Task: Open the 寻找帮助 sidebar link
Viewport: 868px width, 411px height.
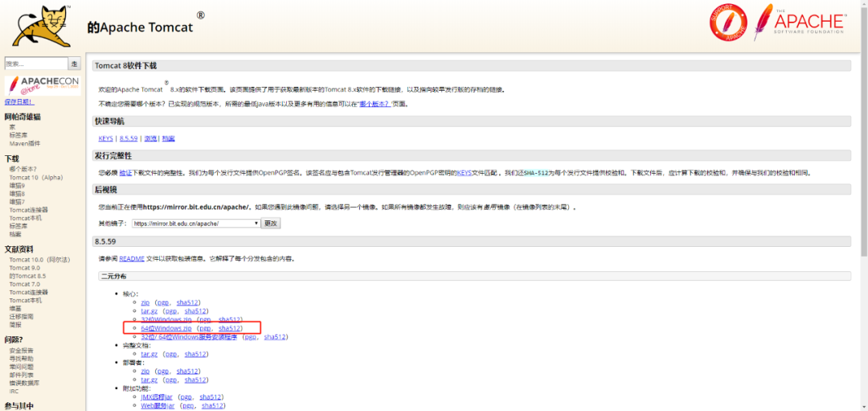Action: [21, 359]
